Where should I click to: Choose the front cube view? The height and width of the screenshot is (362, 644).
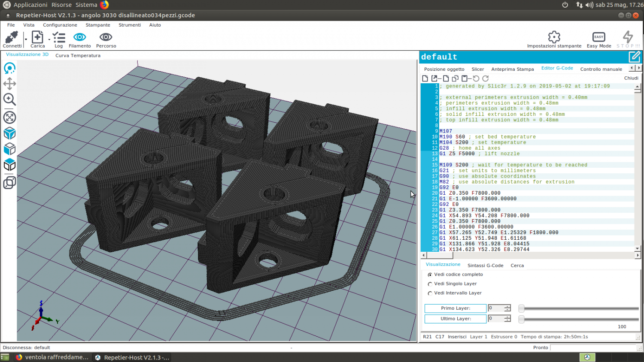[x=9, y=149]
